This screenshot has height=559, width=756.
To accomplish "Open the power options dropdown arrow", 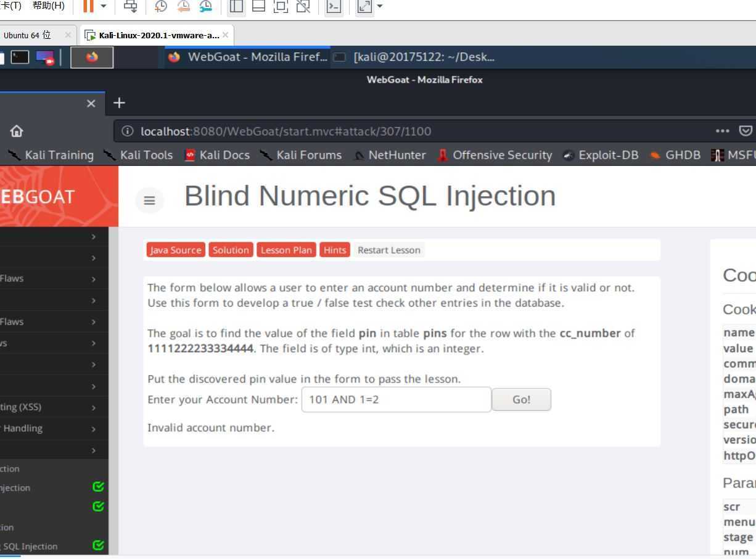I will click(x=104, y=6).
